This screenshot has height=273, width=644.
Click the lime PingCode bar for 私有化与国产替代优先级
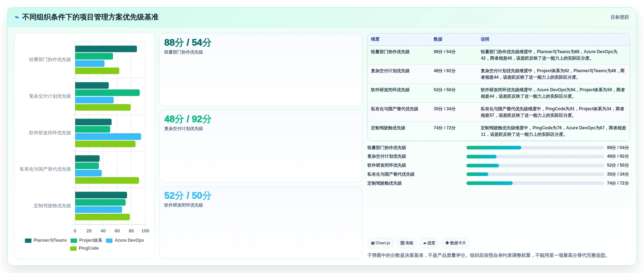pyautogui.click(x=107, y=180)
